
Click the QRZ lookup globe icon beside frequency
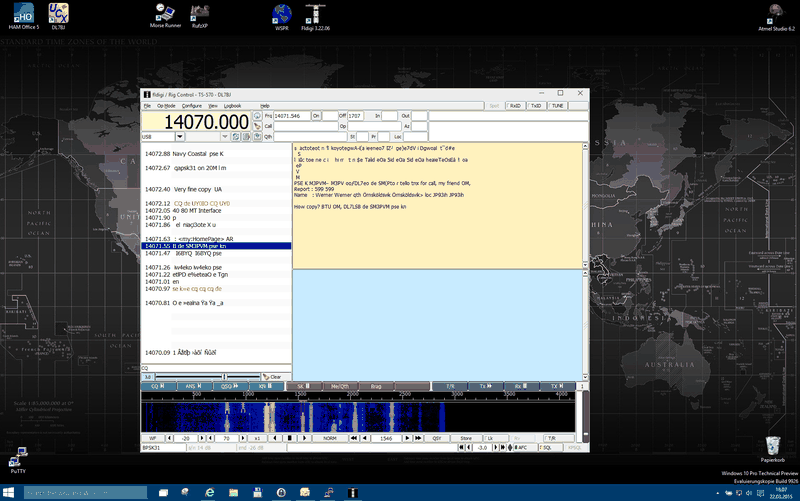pos(258,116)
